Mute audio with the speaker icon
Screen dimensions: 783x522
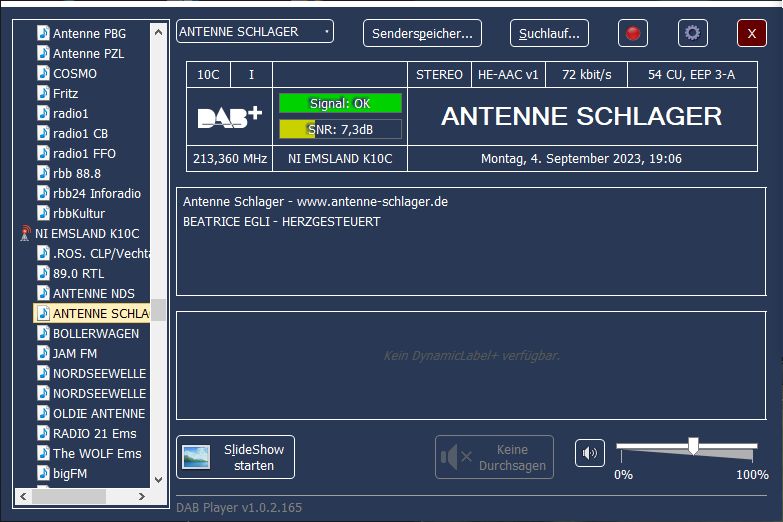click(590, 453)
